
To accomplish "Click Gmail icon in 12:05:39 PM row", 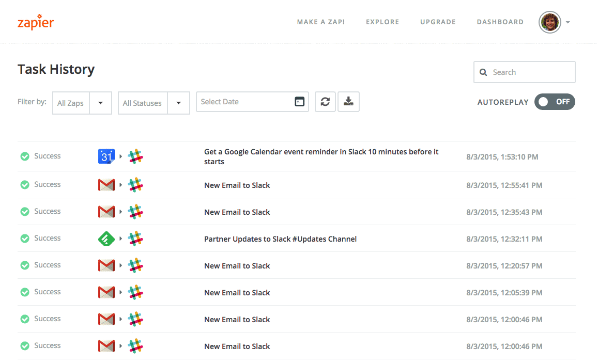I will tap(106, 292).
